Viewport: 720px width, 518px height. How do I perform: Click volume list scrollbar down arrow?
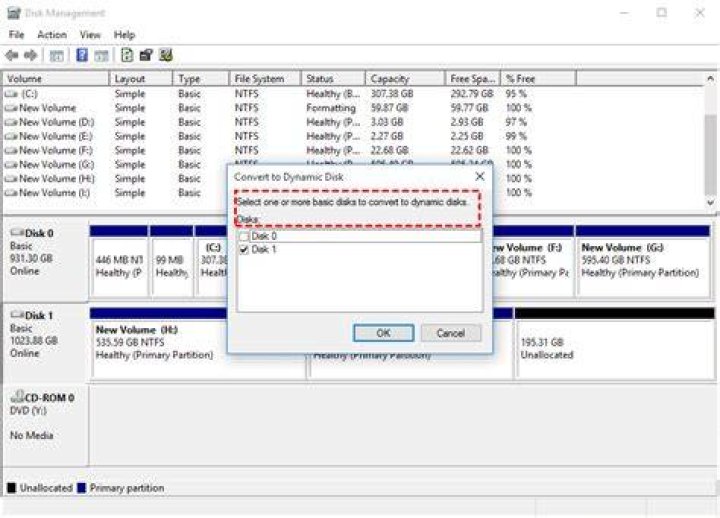click(x=710, y=203)
